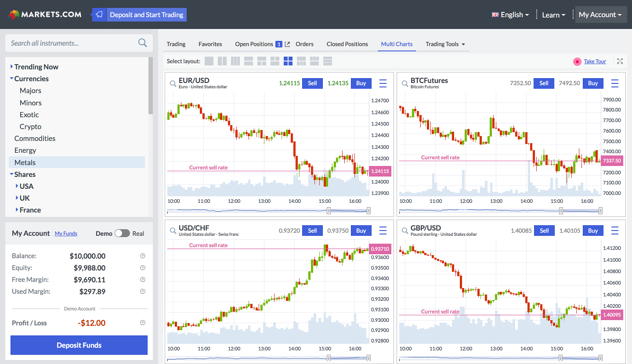632x364 pixels.
Task: Click the Profit / Loss help icon
Action: [142, 323]
